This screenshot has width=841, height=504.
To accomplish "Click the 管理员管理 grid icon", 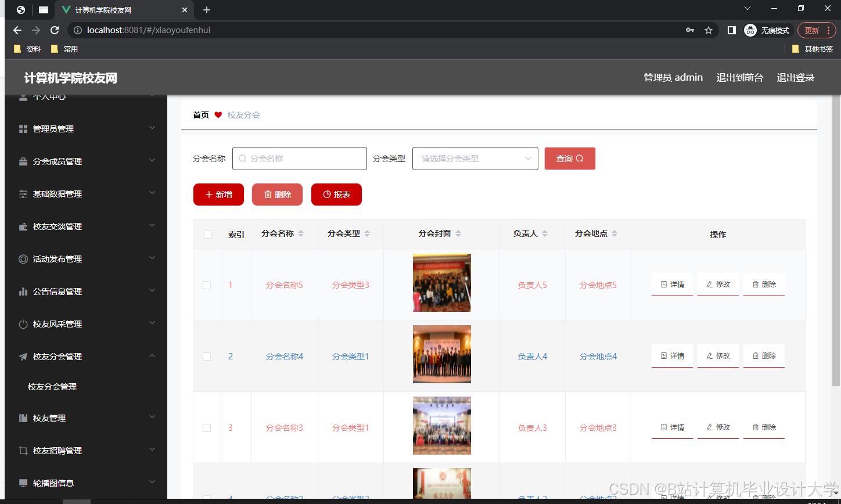I will (x=23, y=129).
